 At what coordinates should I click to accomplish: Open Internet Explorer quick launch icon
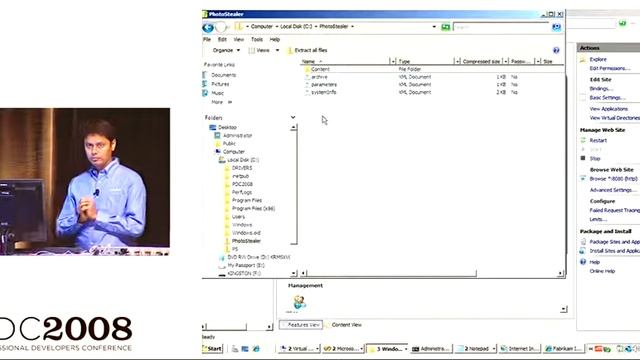(x=256, y=349)
